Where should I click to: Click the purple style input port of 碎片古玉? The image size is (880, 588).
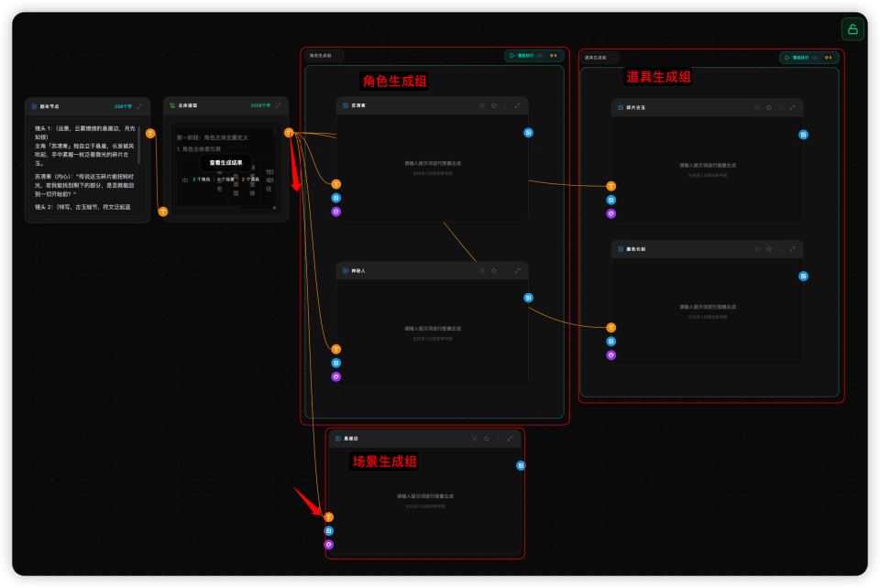click(610, 213)
